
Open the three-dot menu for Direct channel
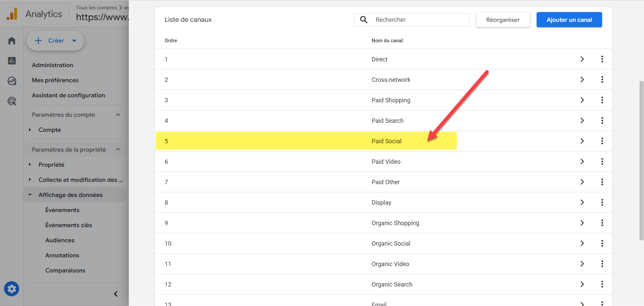pos(602,59)
